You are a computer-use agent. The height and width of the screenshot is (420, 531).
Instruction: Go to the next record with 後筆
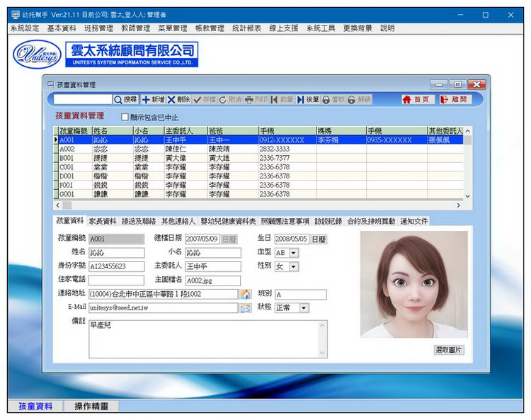[x=308, y=100]
